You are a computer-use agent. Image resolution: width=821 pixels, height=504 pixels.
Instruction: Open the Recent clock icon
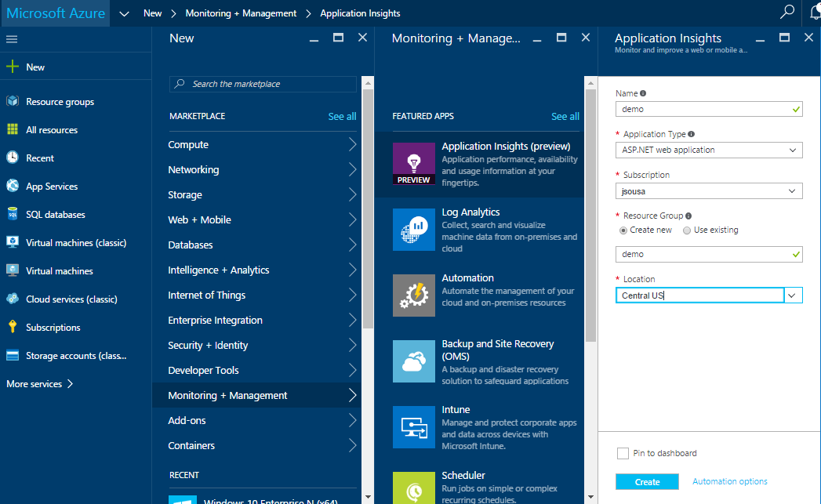(13, 158)
